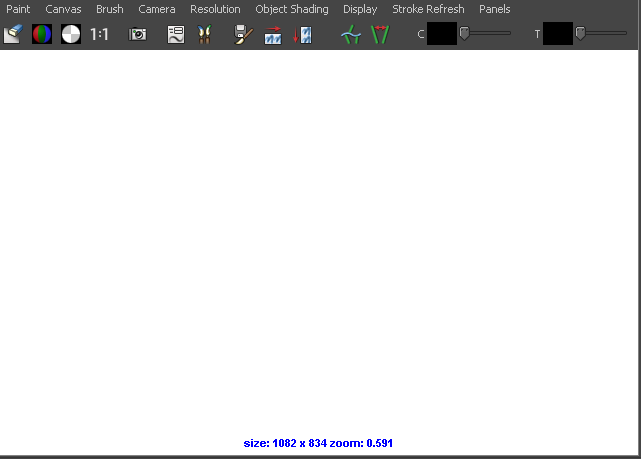
Task: Open the Object Shading menu
Action: click(292, 9)
